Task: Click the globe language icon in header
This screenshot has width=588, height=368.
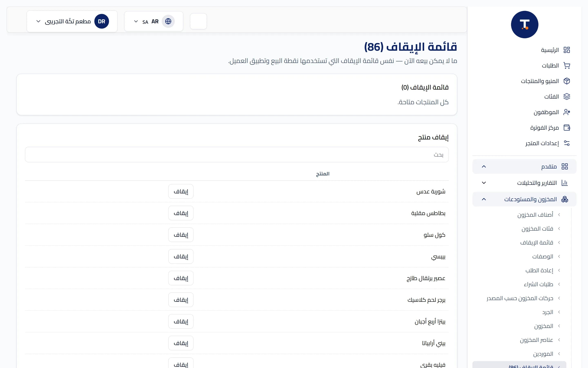Action: [x=168, y=21]
